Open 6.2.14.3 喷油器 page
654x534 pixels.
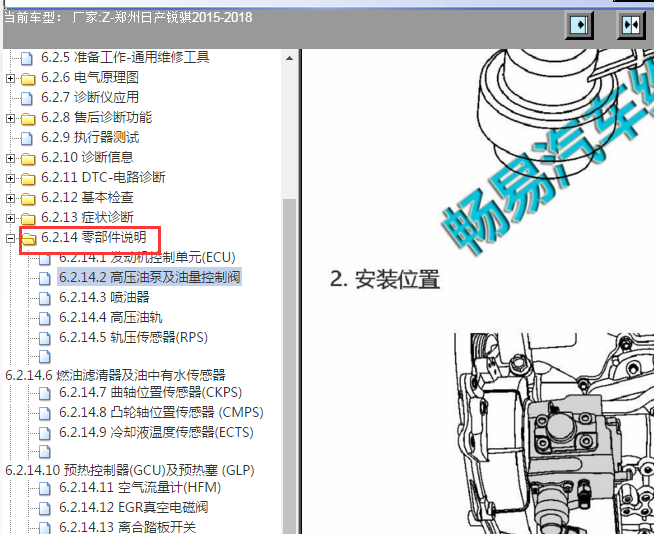pos(104,297)
